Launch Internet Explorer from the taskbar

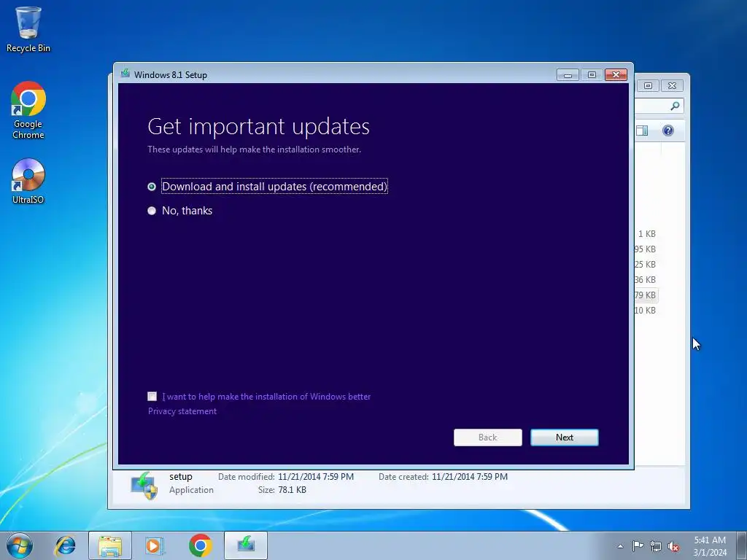(65, 545)
